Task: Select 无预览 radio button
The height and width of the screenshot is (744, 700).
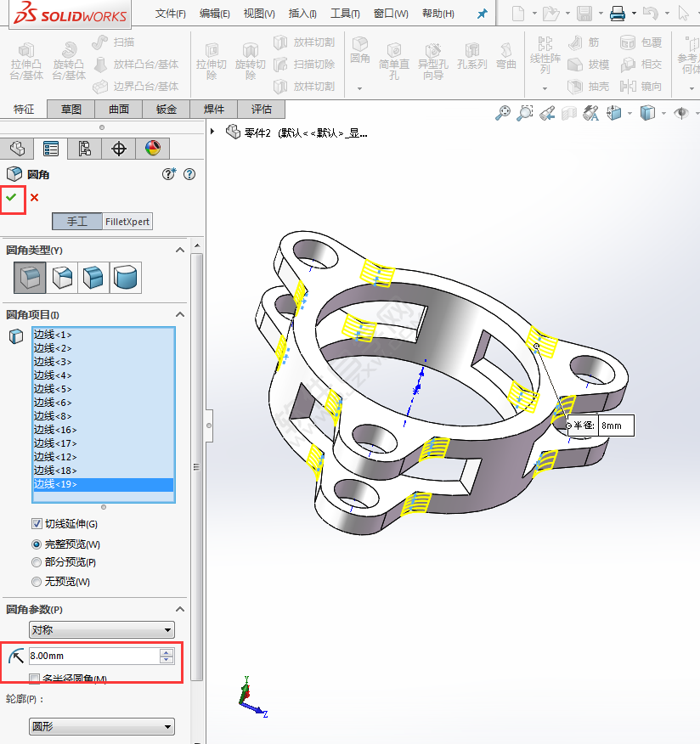Action: tap(36, 581)
